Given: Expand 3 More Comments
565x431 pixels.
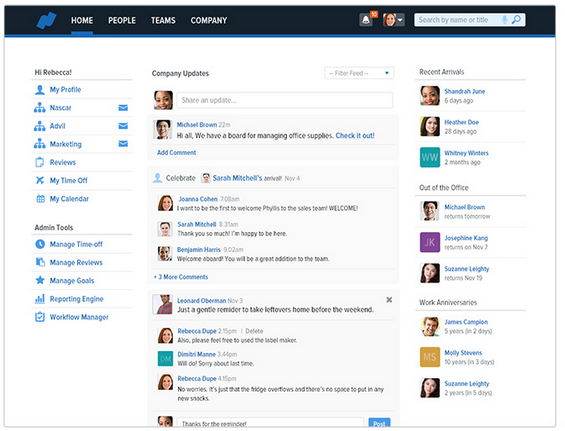Looking at the screenshot, I should (181, 277).
